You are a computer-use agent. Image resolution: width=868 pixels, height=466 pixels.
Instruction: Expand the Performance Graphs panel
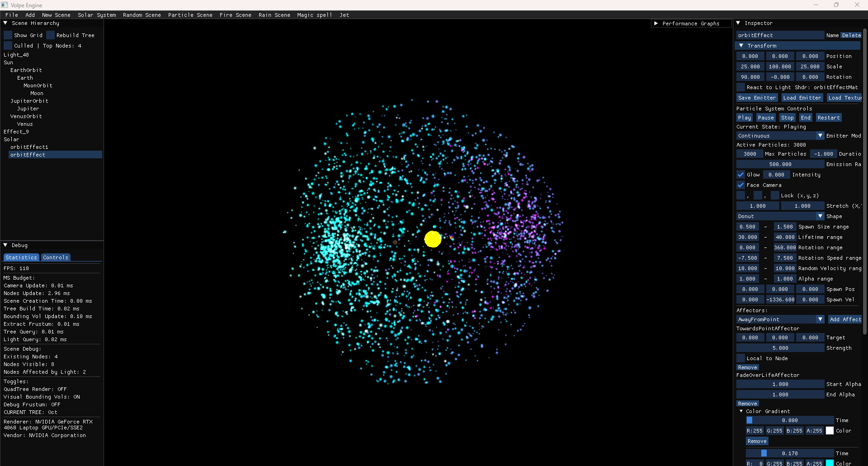click(656, 23)
